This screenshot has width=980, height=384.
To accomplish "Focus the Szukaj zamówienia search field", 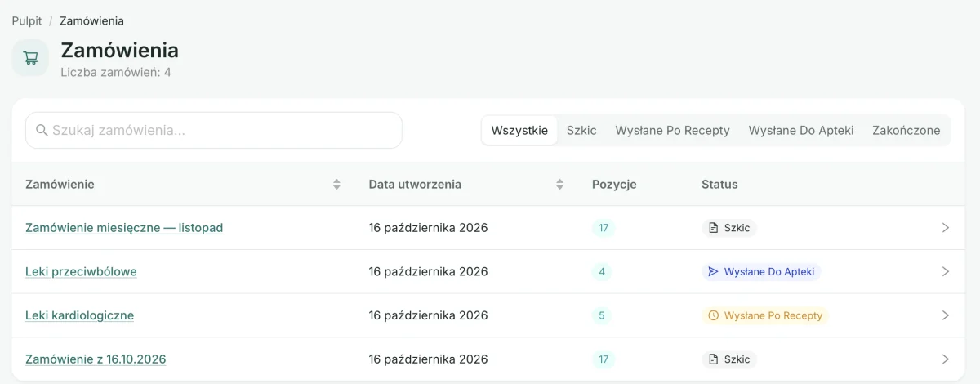I will pos(214,130).
